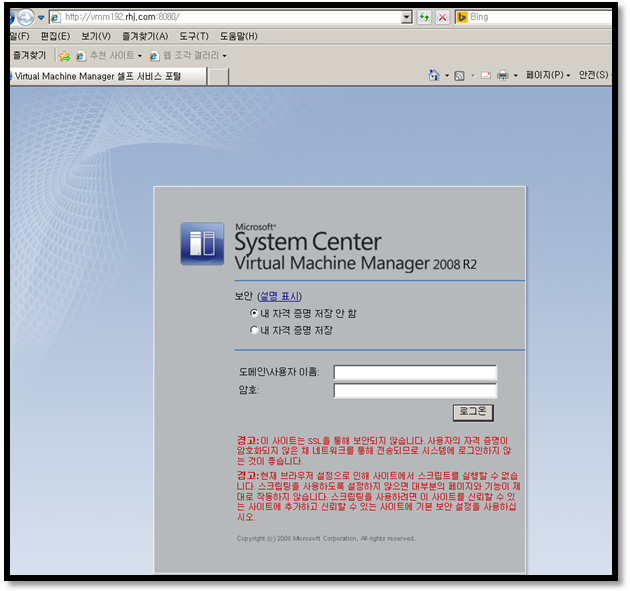Select 내 자격 증명 저장 radio button
Screen dimensions: 630x591
coord(254,330)
